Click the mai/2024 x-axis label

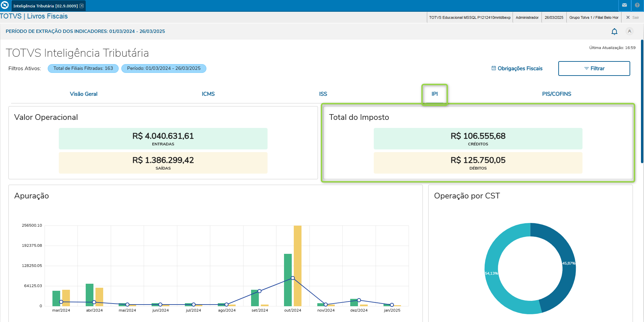tap(127, 310)
